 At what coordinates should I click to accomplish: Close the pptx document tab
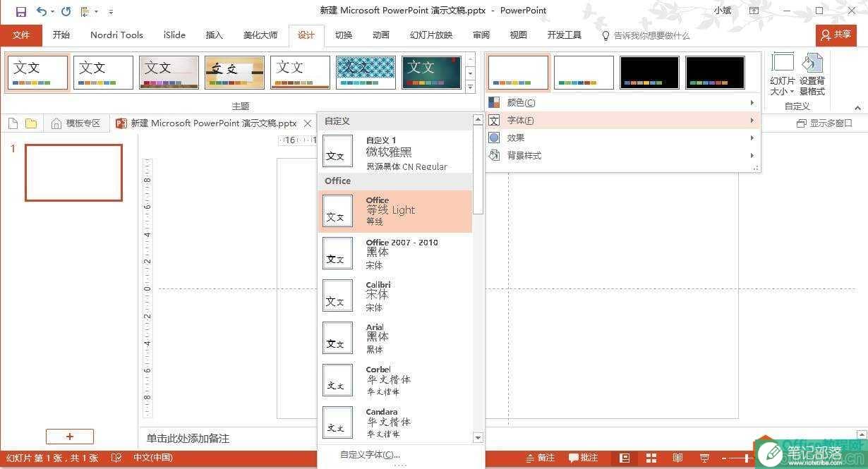click(307, 123)
